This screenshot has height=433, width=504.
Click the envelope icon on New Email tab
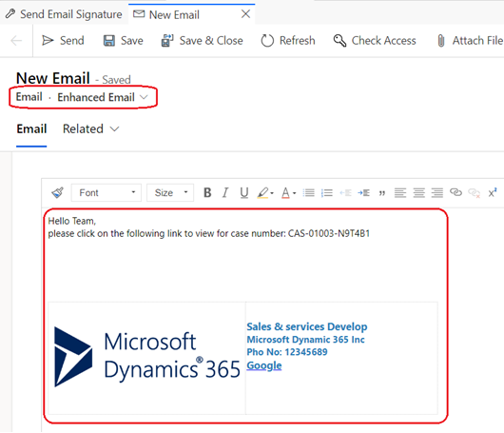coord(139,14)
